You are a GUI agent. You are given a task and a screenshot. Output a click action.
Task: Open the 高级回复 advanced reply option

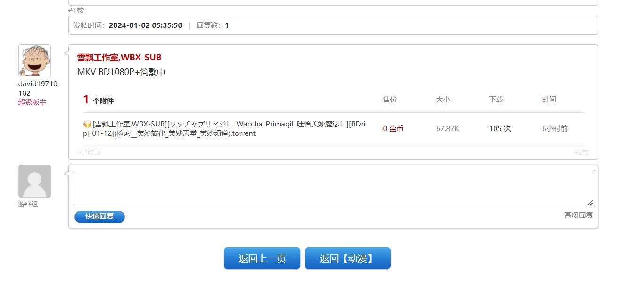pyautogui.click(x=578, y=215)
